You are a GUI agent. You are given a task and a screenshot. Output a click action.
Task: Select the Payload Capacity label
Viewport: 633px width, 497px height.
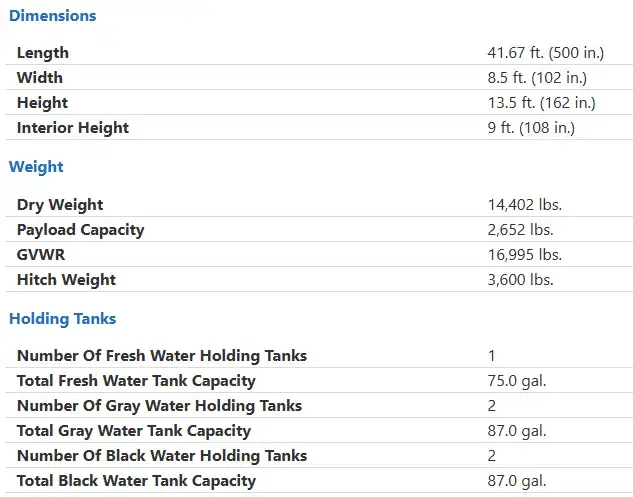click(x=80, y=230)
